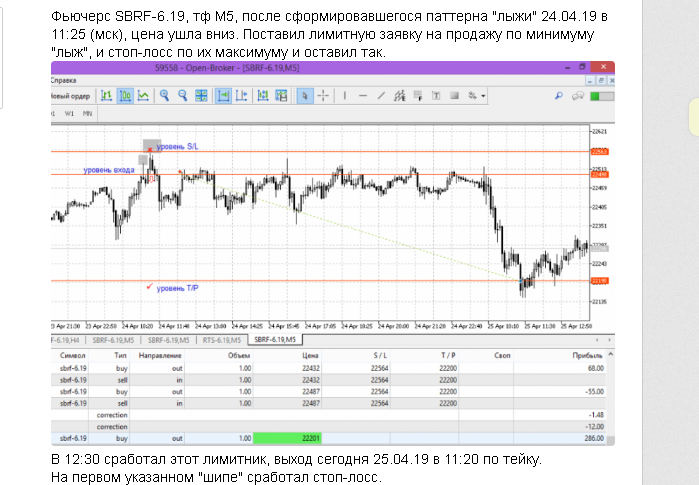Sort by Своп column header
699x485 pixels.
502,355
